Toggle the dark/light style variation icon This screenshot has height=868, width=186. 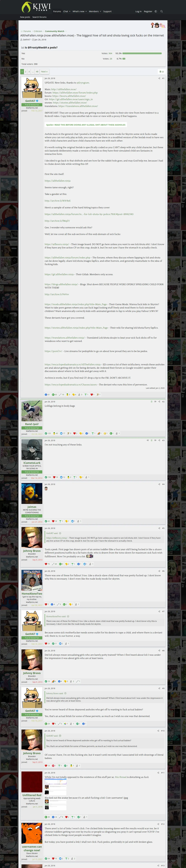pos(156,11)
